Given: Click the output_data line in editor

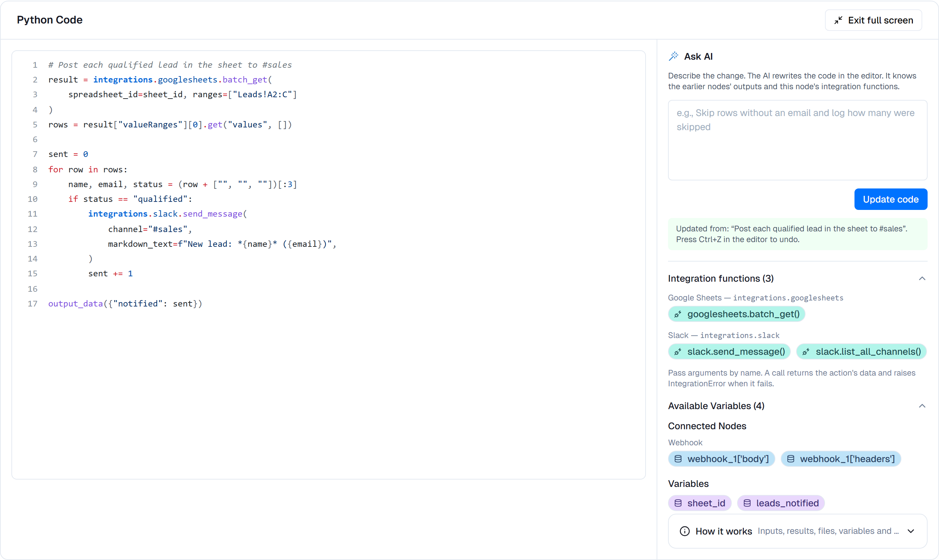Looking at the screenshot, I should click(125, 303).
